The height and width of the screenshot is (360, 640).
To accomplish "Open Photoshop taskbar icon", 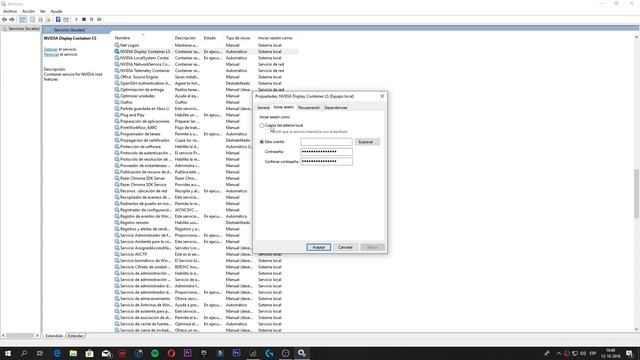I will (236, 353).
